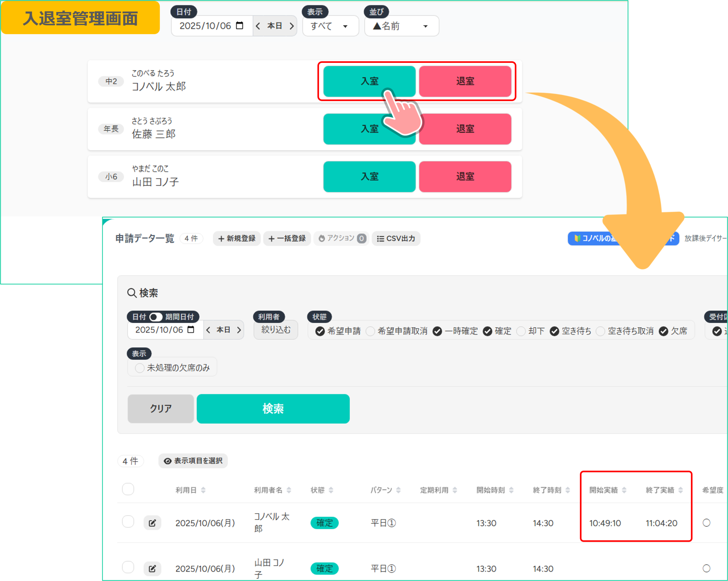Screen dimensions: 728x581
Task: Check 希望申請取消 status filter
Action: pyautogui.click(x=371, y=331)
